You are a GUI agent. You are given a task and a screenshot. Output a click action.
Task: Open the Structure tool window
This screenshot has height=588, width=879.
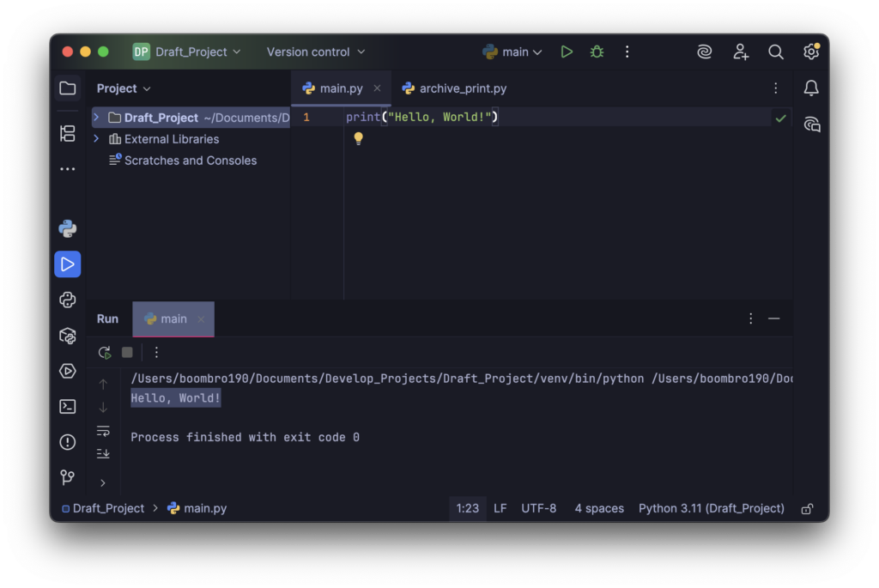(68, 133)
